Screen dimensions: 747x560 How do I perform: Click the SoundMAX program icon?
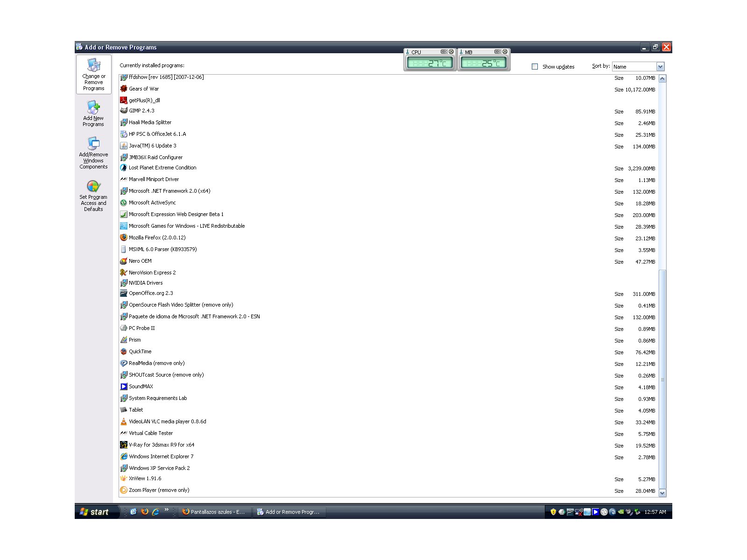coord(124,386)
